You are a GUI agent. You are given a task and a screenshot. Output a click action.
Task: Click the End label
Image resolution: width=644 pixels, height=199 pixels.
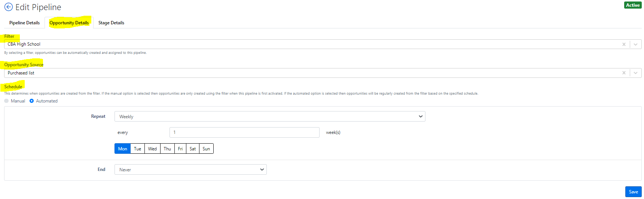(x=101, y=169)
